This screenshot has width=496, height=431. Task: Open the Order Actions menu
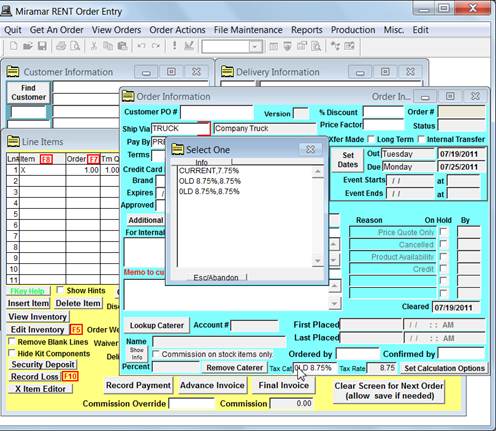click(177, 30)
